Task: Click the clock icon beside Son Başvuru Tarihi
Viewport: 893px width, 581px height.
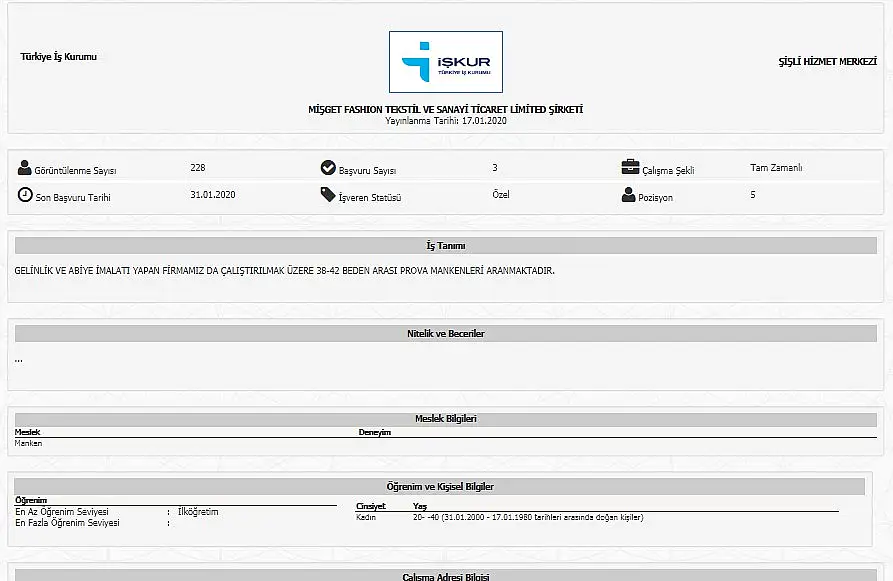Action: tap(25, 195)
